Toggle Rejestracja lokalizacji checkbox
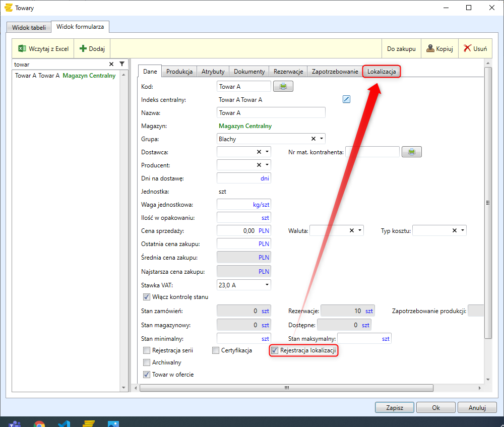 275,350
